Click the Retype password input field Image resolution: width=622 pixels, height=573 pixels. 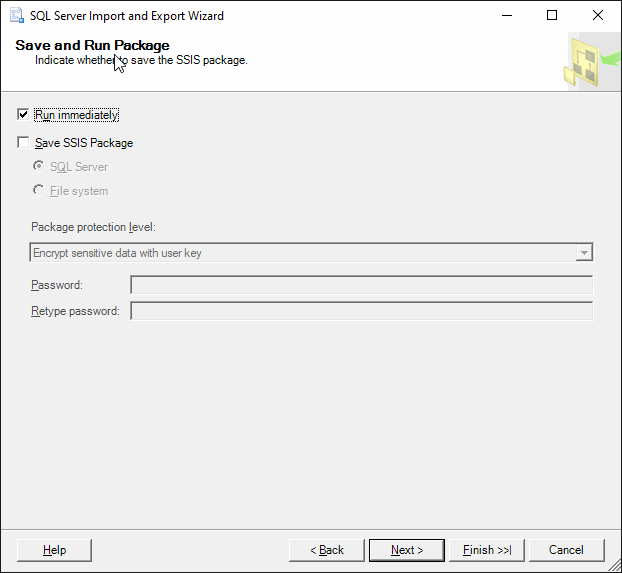pyautogui.click(x=362, y=311)
